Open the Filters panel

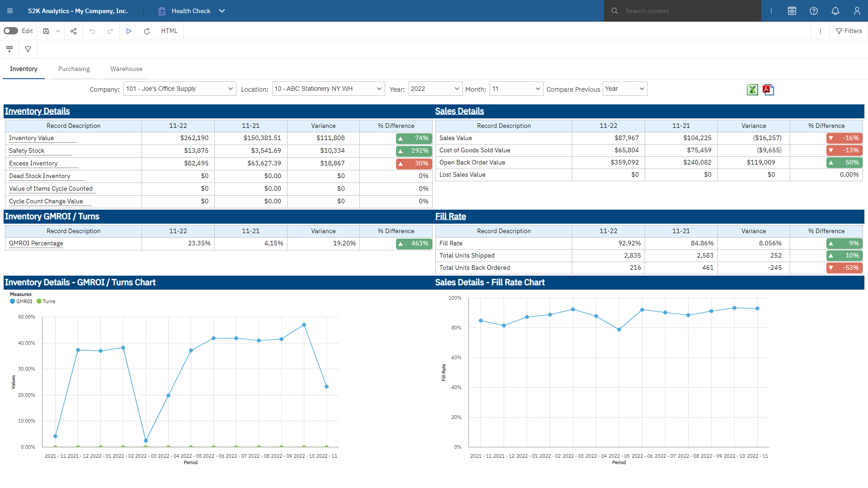[x=849, y=31]
